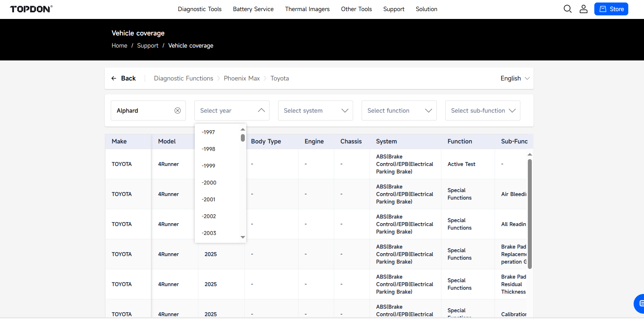Open the Diagnostic Tools menu
Viewport: 644px width, 319px height.
pyautogui.click(x=200, y=9)
